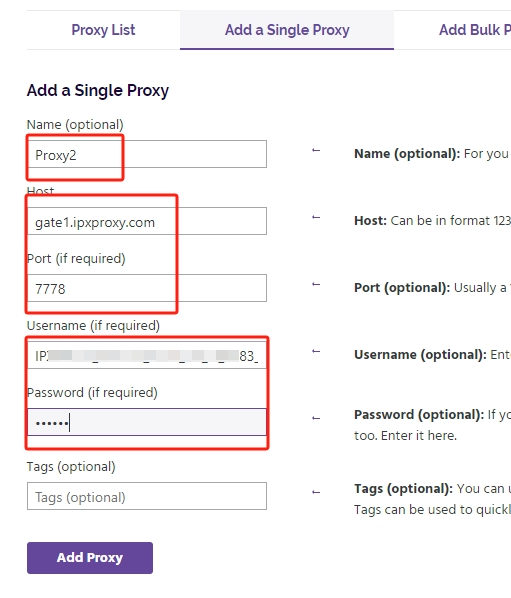Click the Add a Single Proxy heading

click(x=98, y=91)
